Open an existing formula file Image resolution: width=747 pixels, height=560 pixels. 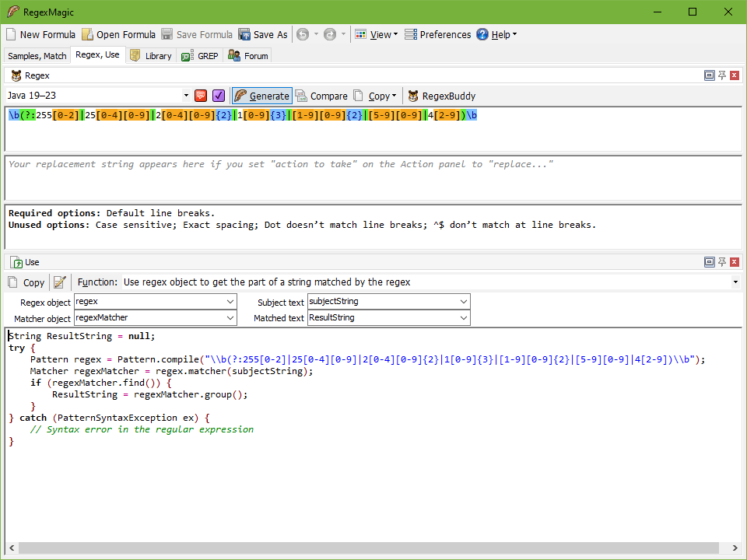tap(118, 34)
